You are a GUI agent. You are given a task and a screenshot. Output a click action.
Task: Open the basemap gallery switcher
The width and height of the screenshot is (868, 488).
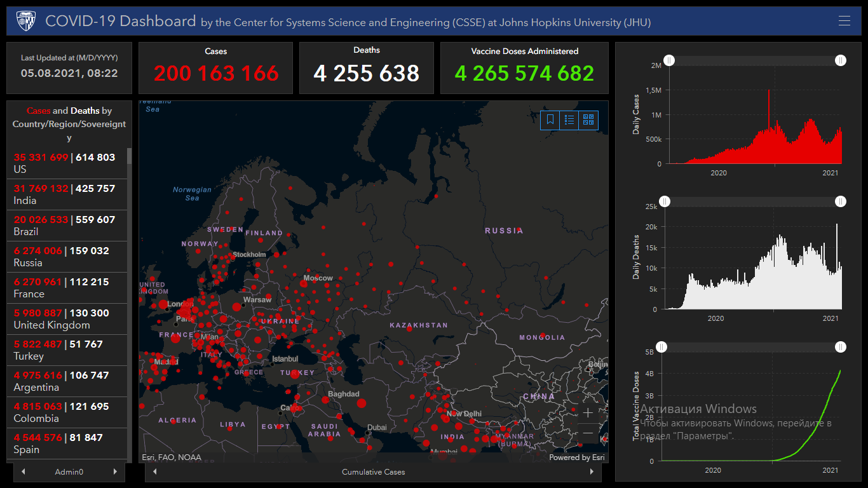point(588,120)
